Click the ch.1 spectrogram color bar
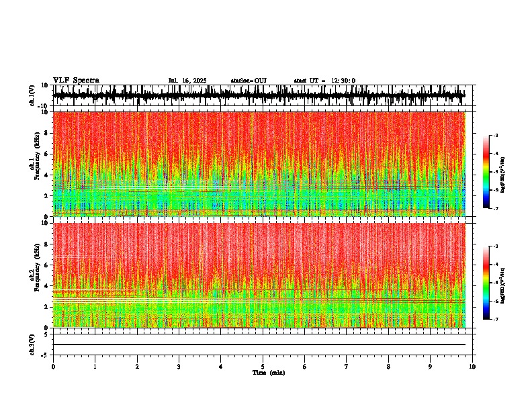 (486, 172)
